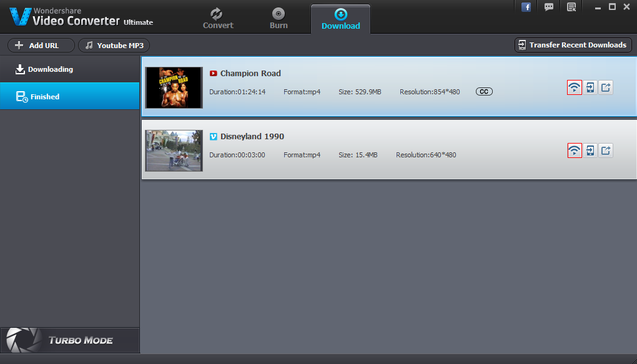Toggle Turbo Mode

click(x=70, y=340)
